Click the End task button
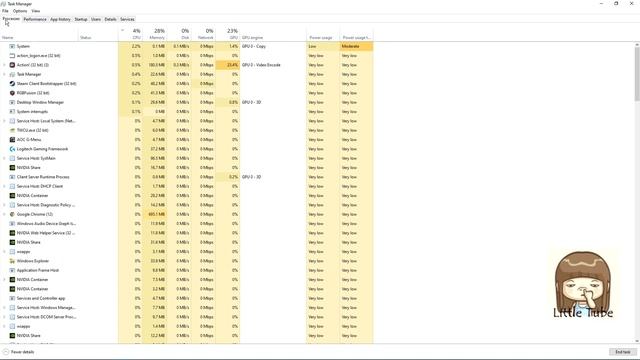Image resolution: width=640 pixels, height=360 pixels. click(623, 352)
